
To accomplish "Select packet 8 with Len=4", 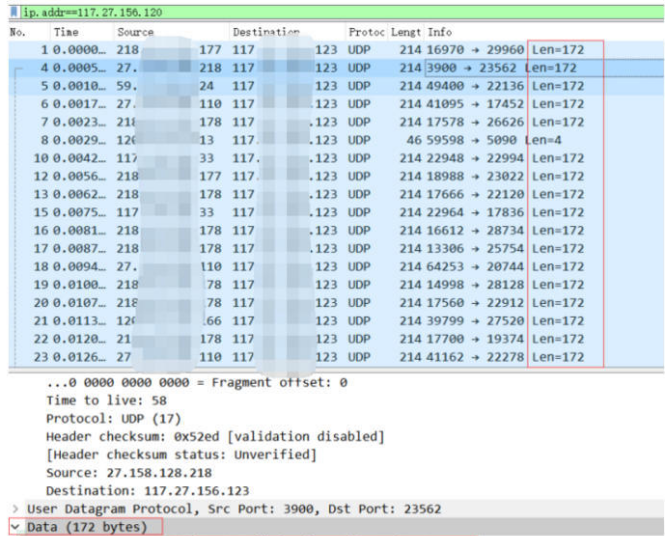I will click(336, 140).
